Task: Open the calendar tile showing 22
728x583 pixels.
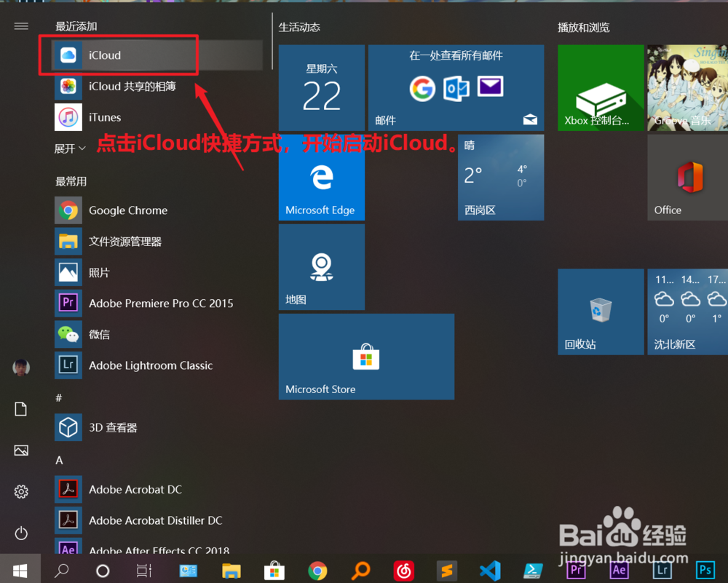Action: [321, 88]
